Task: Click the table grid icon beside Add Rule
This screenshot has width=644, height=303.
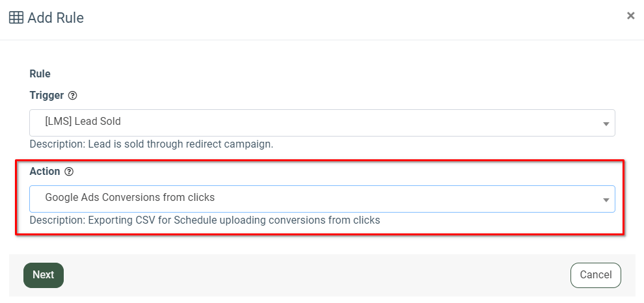Action: (x=16, y=18)
